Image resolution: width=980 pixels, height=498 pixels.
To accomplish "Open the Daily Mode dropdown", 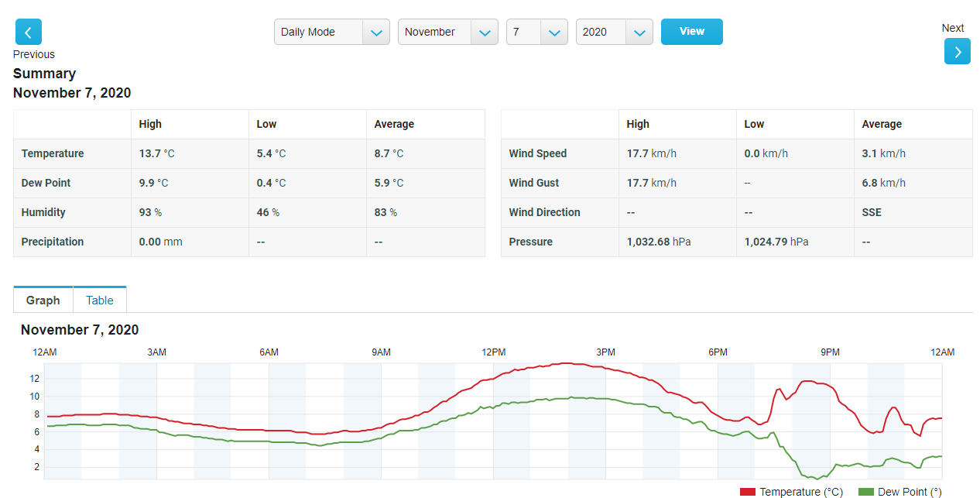I will coord(331,32).
